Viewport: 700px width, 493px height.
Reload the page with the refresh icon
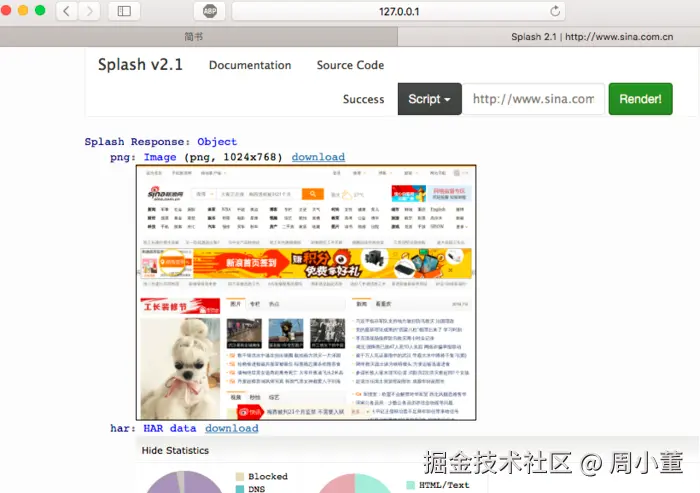555,11
